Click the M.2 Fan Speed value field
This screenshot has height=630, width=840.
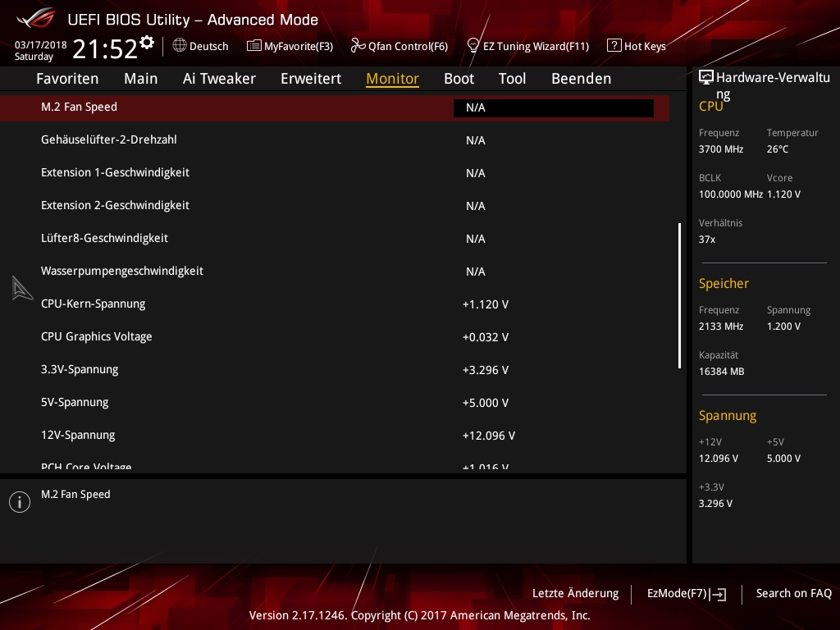click(x=553, y=107)
